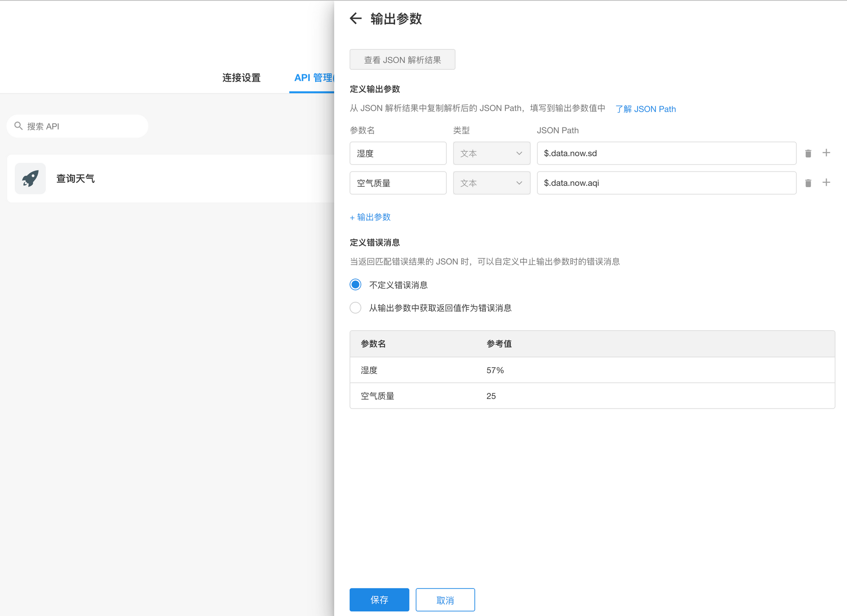Click the magnifier icon in the API search box

pyautogui.click(x=19, y=126)
